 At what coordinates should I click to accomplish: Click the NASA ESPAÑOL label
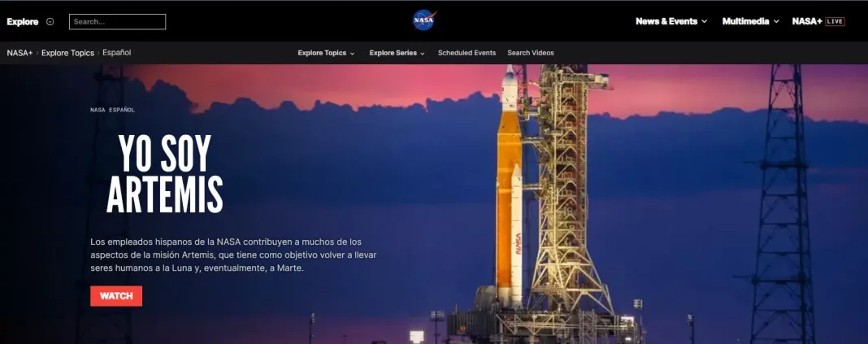coord(112,110)
